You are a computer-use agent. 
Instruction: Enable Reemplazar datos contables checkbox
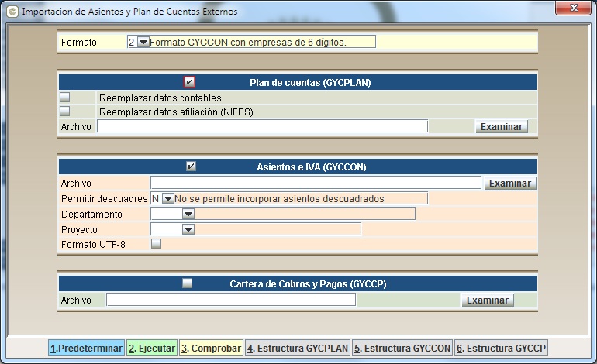(x=64, y=98)
